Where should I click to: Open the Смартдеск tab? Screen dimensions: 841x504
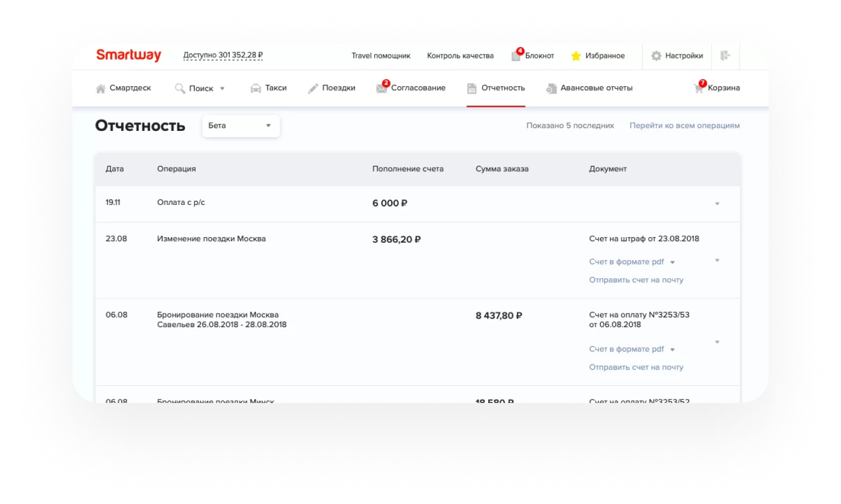[x=124, y=88]
